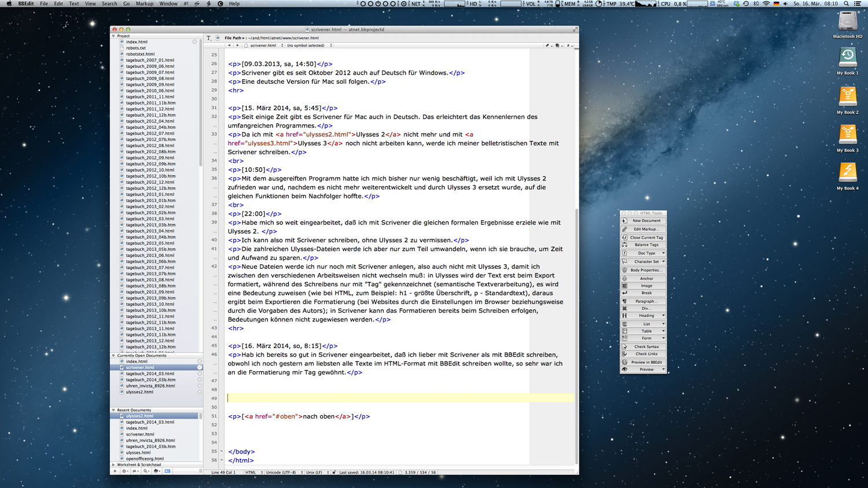The image size is (868, 488).
Task: Open the marker pen popup icon
Action: click(548, 45)
